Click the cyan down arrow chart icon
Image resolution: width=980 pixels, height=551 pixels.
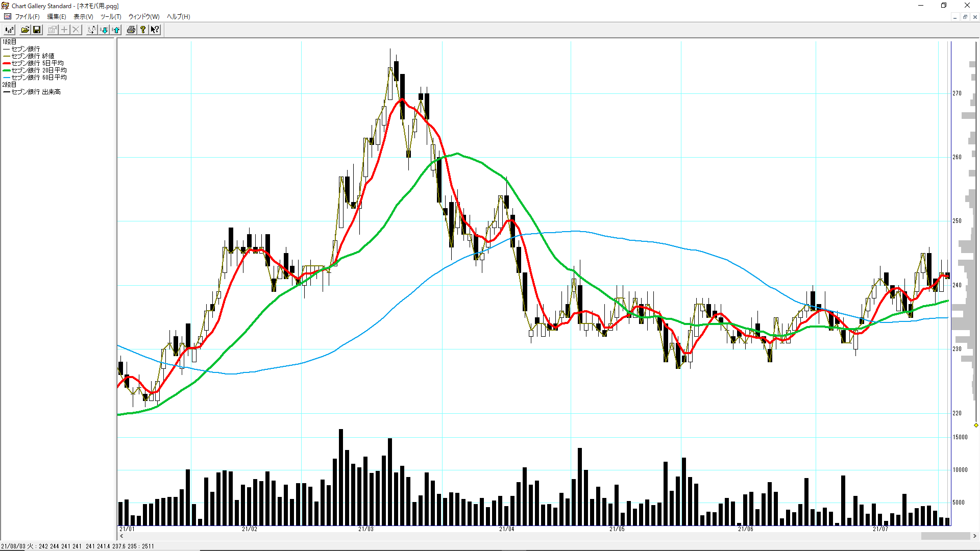click(x=104, y=30)
